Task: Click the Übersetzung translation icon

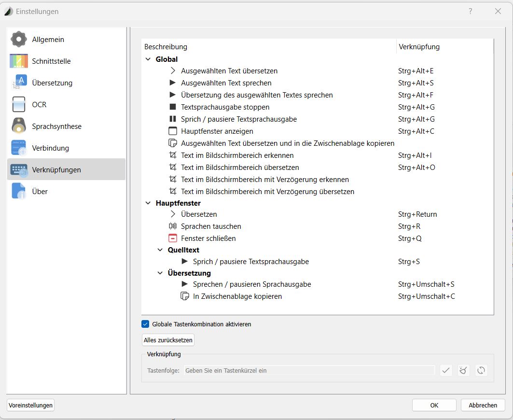Action: tap(19, 83)
